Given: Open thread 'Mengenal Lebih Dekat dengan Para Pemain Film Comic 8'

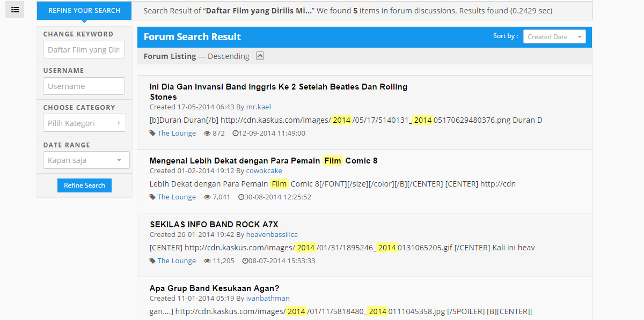Looking at the screenshot, I should tap(264, 161).
